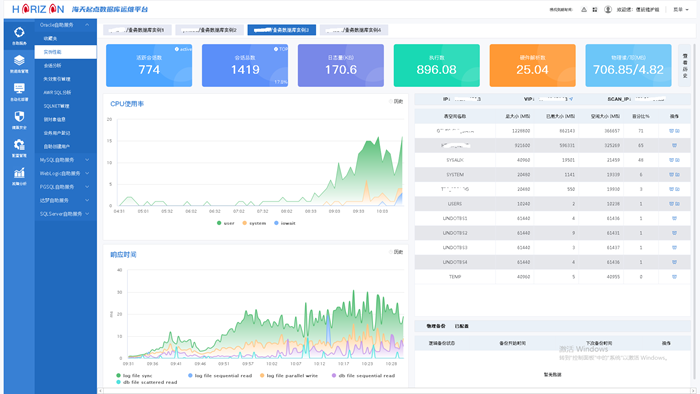Open the dropdown menu at top-right corner

click(x=681, y=9)
